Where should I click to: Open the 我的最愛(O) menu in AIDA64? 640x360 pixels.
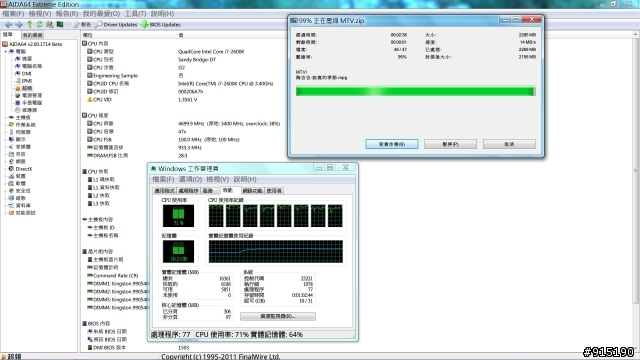tap(101, 13)
